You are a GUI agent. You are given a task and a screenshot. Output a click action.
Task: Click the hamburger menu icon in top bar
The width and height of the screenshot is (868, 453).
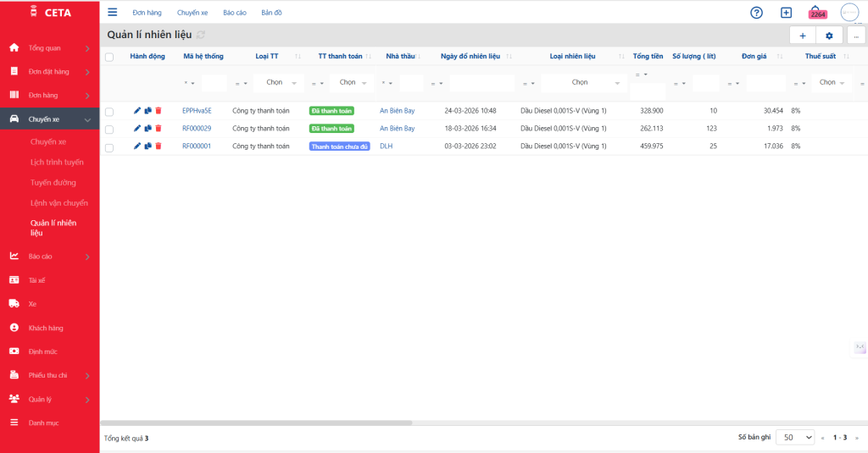coord(113,12)
